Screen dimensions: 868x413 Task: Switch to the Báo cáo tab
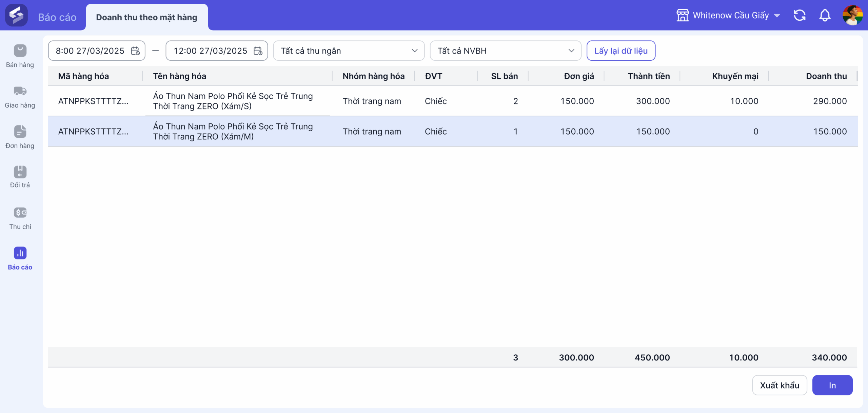[57, 17]
